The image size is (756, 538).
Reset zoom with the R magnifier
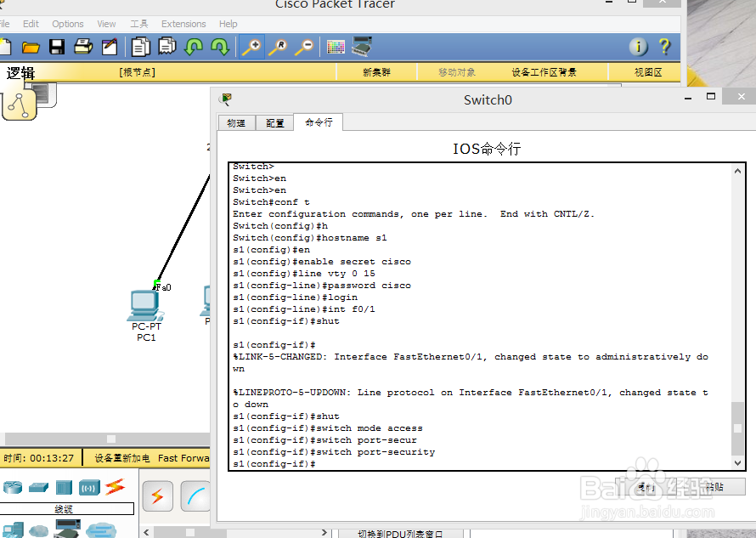click(279, 47)
